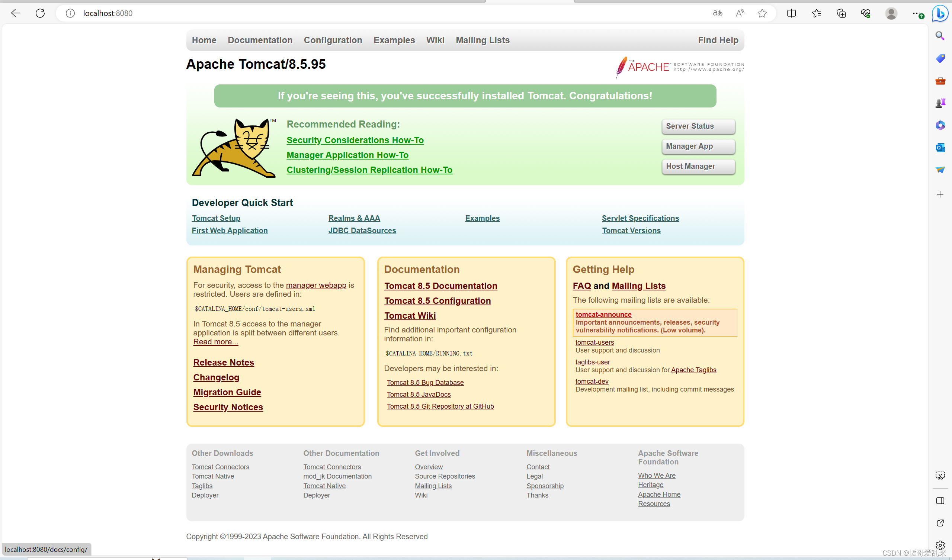
Task: Click sidebar search magnifier icon
Action: (x=940, y=36)
